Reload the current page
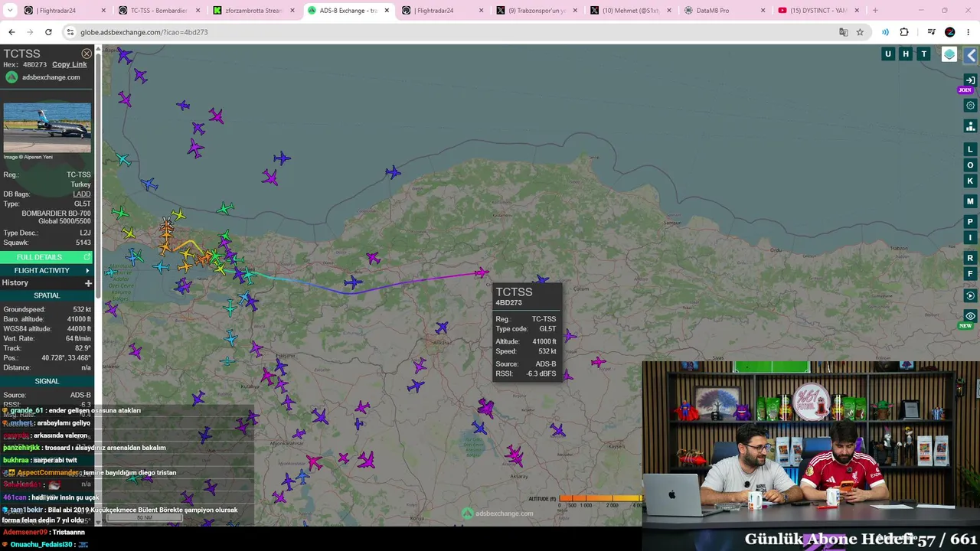Screen dimensions: 980x551 coord(48,32)
